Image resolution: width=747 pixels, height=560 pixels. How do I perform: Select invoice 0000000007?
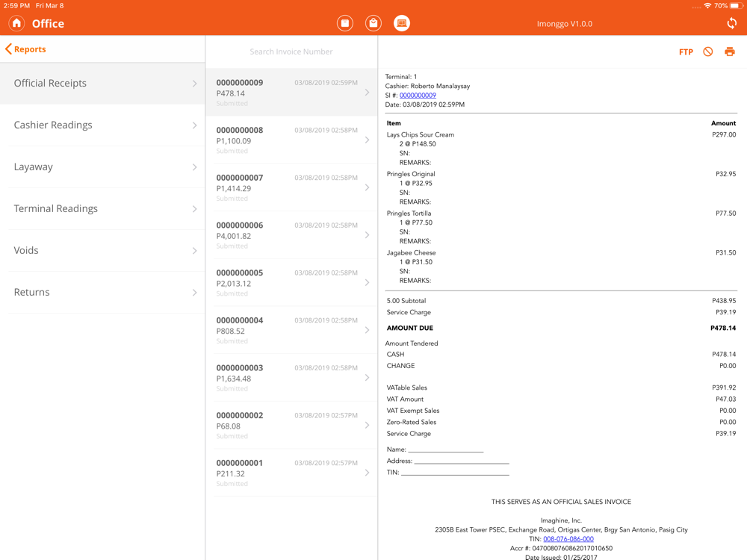[x=291, y=187]
